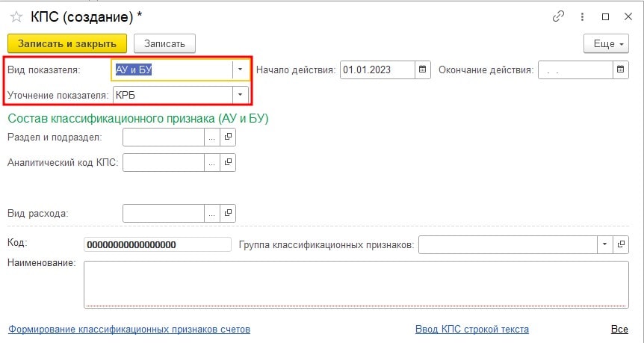Open Формирование классификационных признаков счетов link

pyautogui.click(x=129, y=330)
